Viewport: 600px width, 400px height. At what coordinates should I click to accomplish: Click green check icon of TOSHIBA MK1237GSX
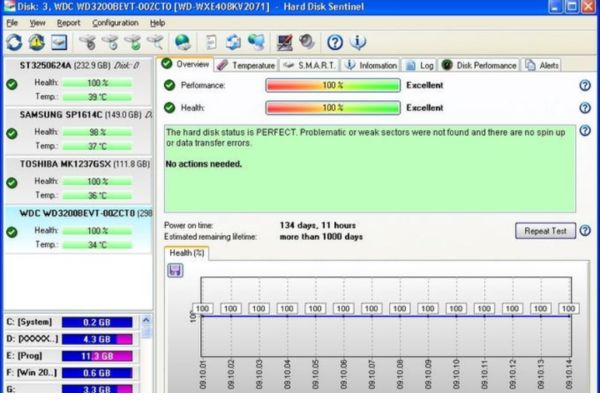tap(12, 183)
